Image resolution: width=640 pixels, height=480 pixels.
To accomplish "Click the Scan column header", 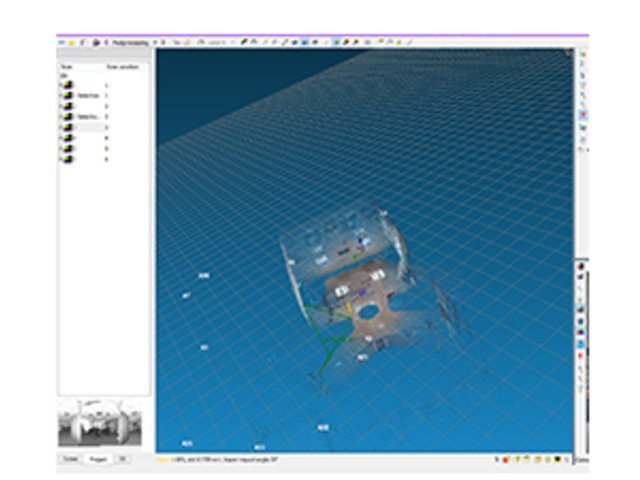I will [67, 67].
